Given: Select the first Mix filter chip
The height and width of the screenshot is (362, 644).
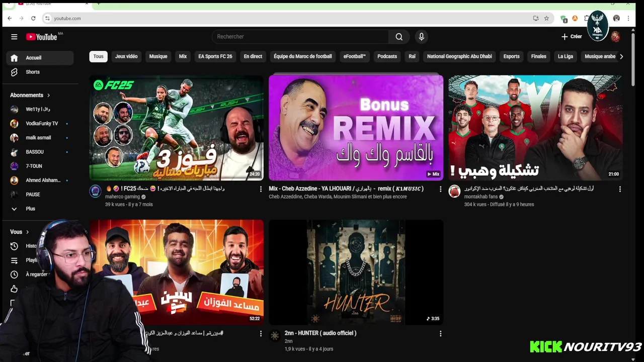Looking at the screenshot, I should tap(183, 56).
